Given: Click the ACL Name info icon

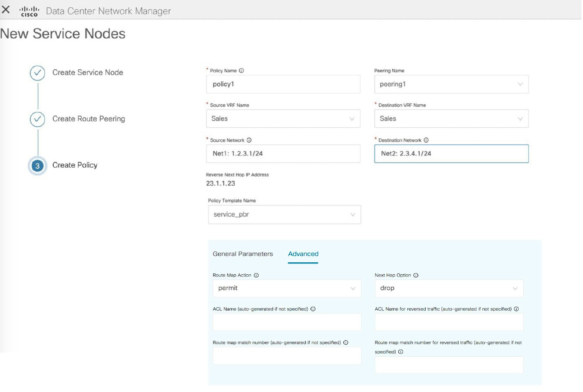Looking at the screenshot, I should coord(313,309).
